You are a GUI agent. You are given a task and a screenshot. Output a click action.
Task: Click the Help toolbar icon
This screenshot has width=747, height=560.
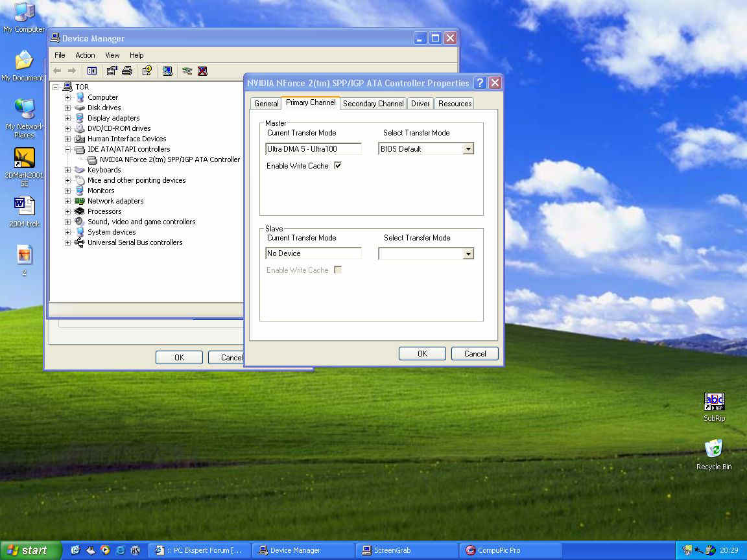point(147,71)
